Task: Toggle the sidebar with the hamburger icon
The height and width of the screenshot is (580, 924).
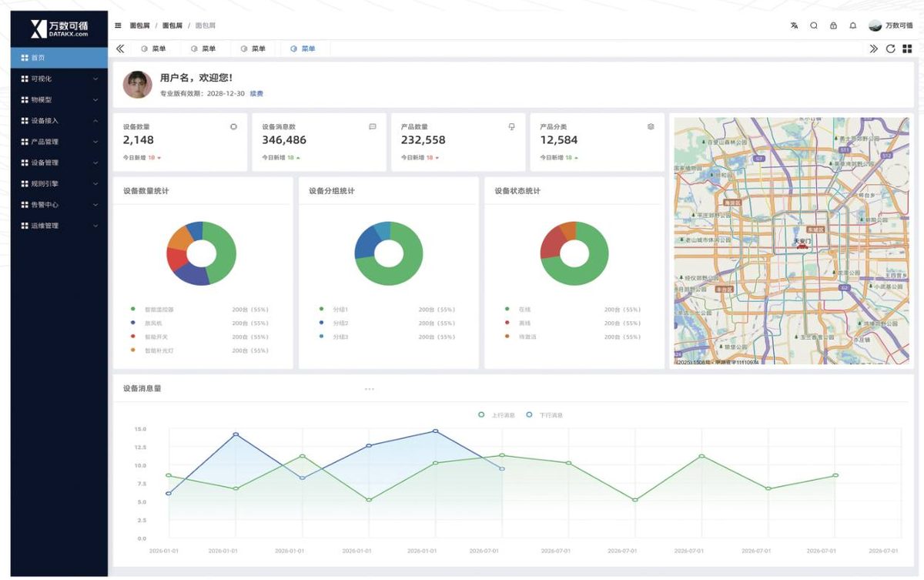Action: tap(118, 25)
